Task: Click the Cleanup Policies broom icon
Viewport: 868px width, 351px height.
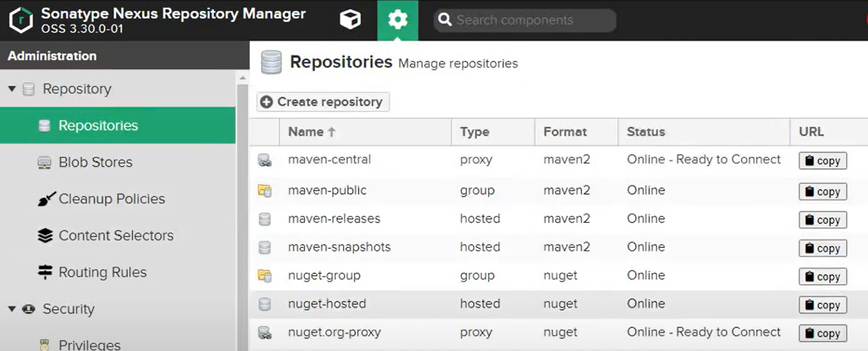Action: point(46,199)
